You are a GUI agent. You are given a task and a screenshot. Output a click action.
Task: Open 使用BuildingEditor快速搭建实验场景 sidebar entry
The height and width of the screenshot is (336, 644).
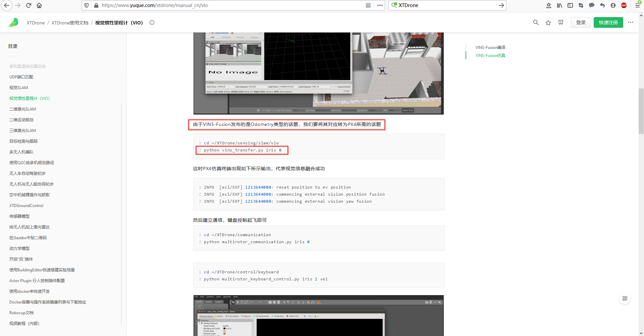pyautogui.click(x=42, y=270)
